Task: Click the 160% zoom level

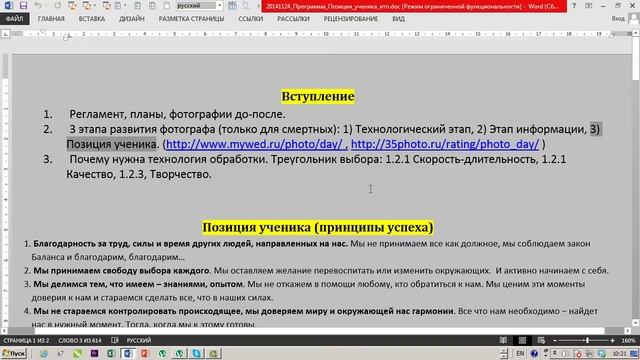Action: 628,340
